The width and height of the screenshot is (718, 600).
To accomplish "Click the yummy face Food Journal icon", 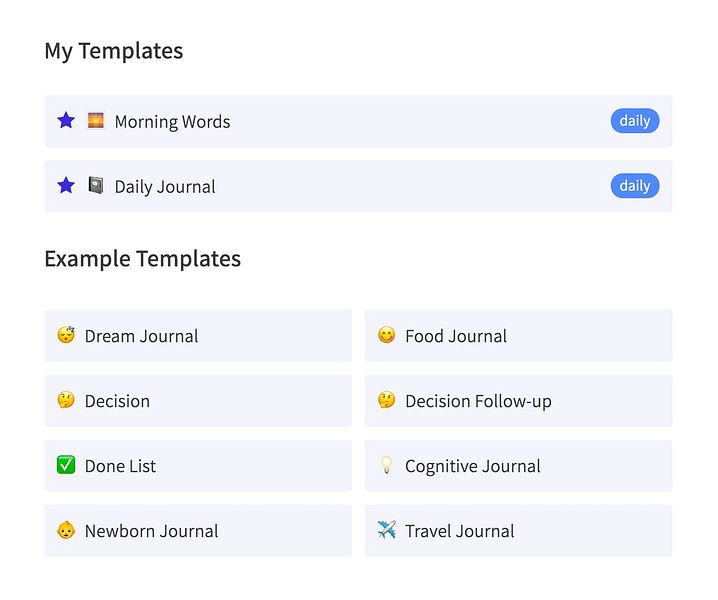I will pyautogui.click(x=386, y=336).
